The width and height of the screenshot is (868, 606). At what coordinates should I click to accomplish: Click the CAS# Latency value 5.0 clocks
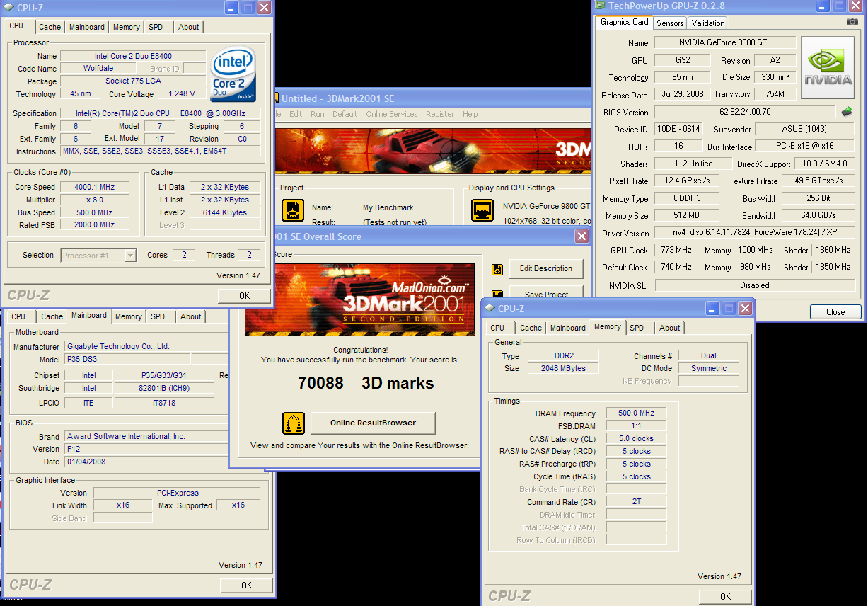coord(636,439)
